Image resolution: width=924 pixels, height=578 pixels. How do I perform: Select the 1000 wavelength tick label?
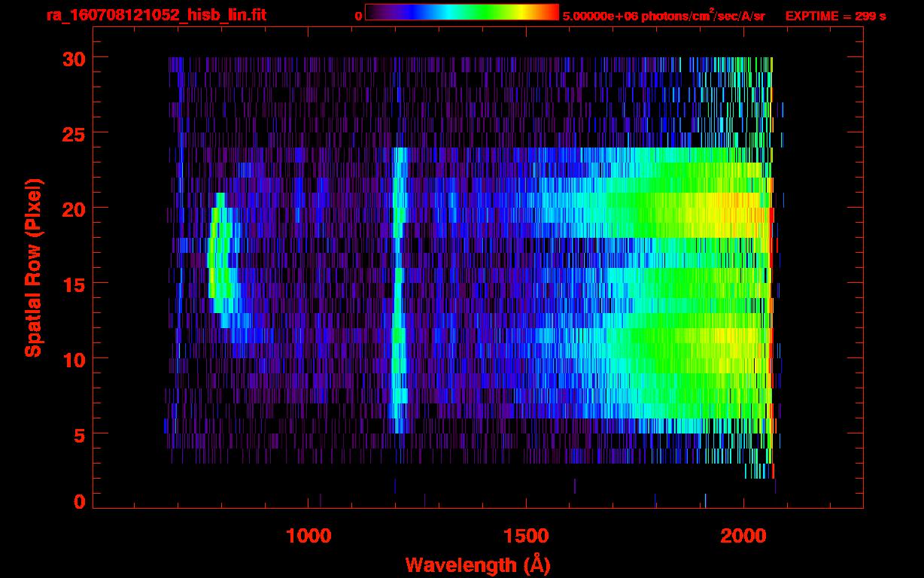tap(309, 536)
